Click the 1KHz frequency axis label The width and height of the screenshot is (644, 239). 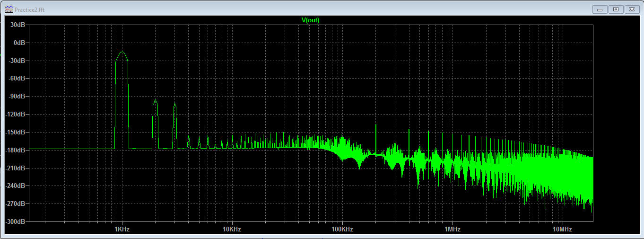tap(122, 229)
